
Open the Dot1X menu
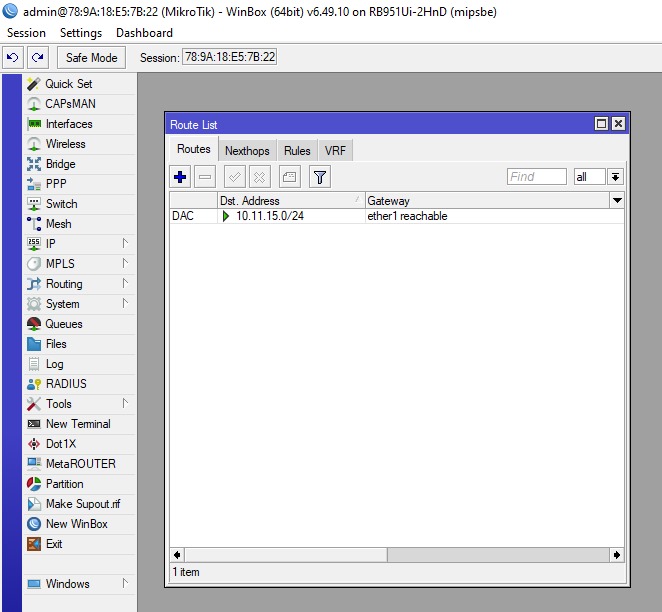tap(79, 444)
